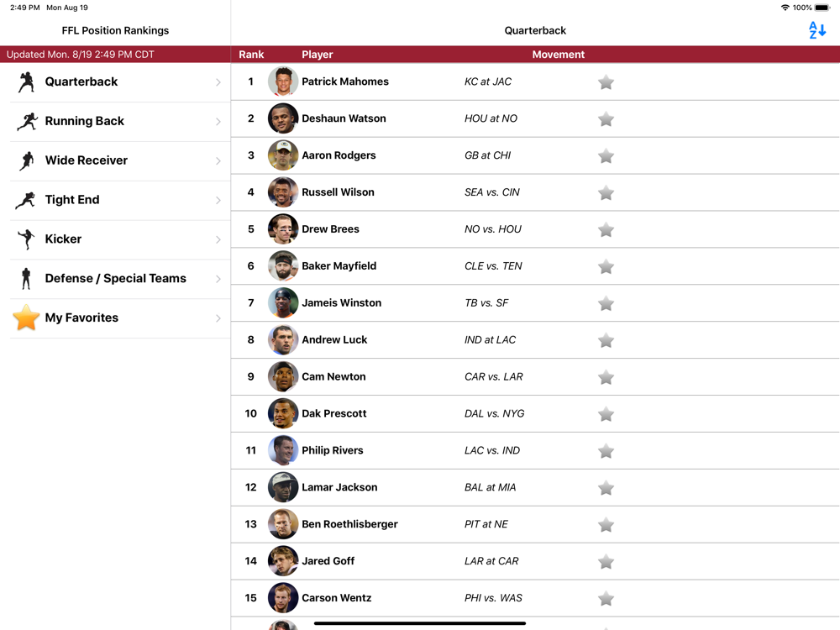Click the gold My Favorites star icon
This screenshot has width=840, height=630.
[x=26, y=318]
